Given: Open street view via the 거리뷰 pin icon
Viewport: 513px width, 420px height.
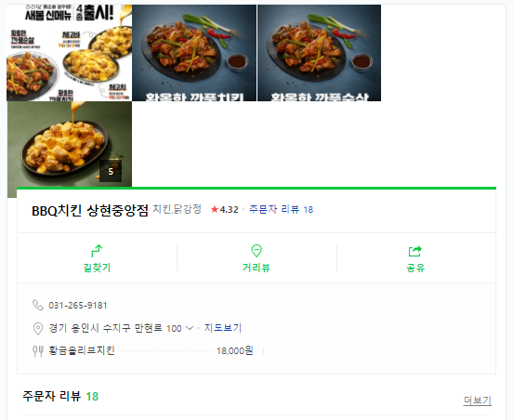Looking at the screenshot, I should coord(256,251).
